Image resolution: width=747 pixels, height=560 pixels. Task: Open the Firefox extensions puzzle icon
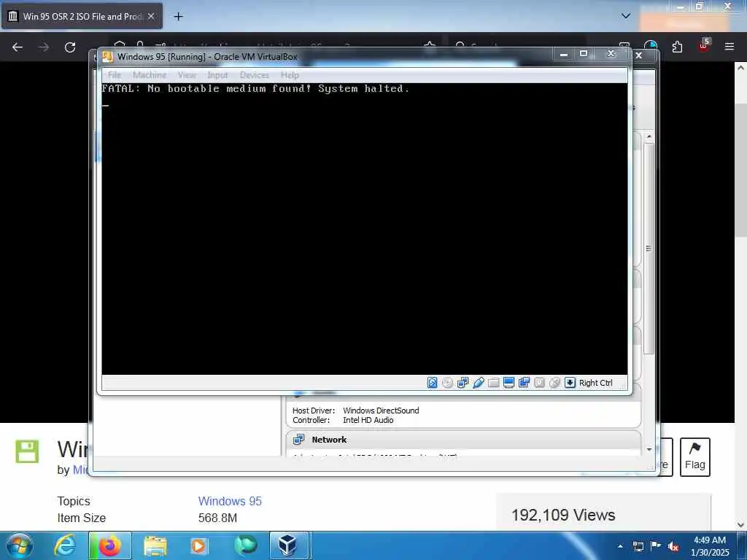coord(677,47)
